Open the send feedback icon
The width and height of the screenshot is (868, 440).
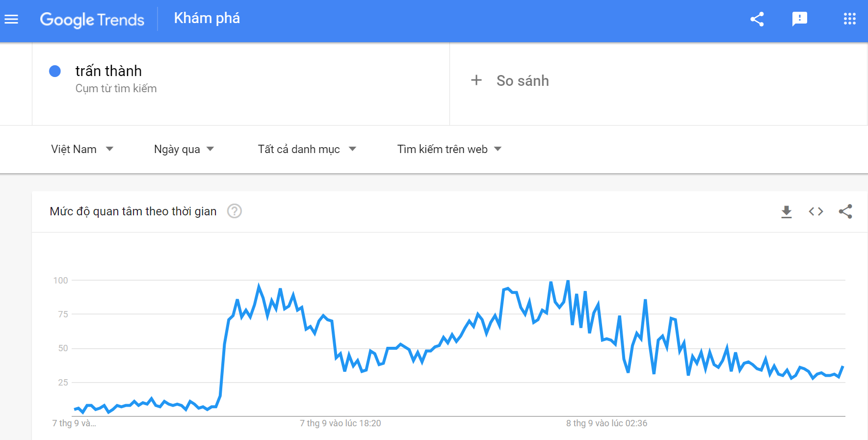(800, 19)
